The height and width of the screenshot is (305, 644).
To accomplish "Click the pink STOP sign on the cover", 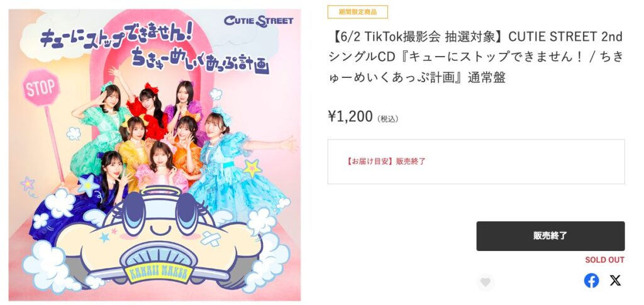I will (41, 87).
